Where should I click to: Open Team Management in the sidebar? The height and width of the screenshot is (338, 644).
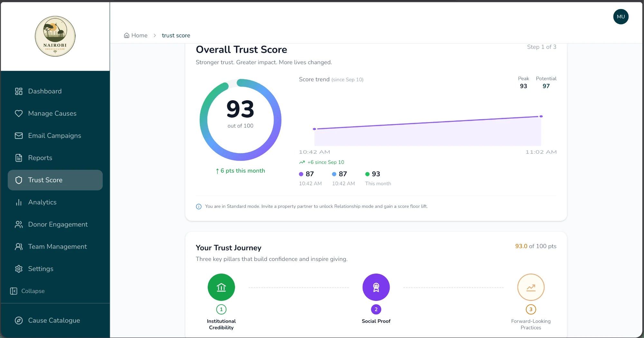tap(55, 247)
